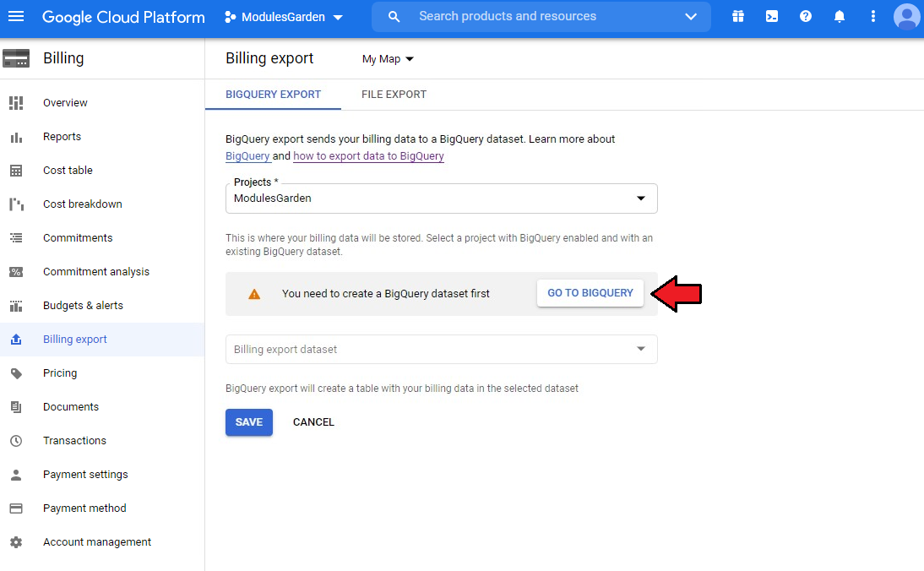The width and height of the screenshot is (924, 571).
Task: Click the Cost breakdown icon
Action: (x=17, y=204)
